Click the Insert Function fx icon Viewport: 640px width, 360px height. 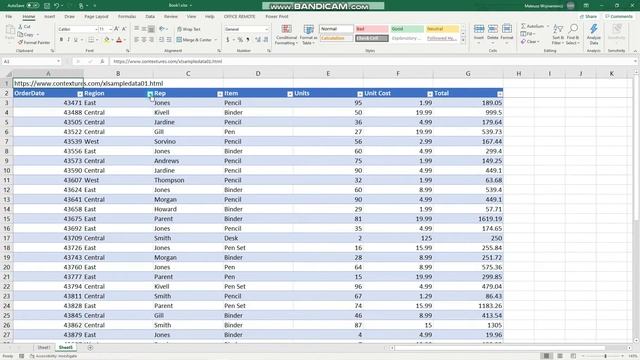coord(102,61)
